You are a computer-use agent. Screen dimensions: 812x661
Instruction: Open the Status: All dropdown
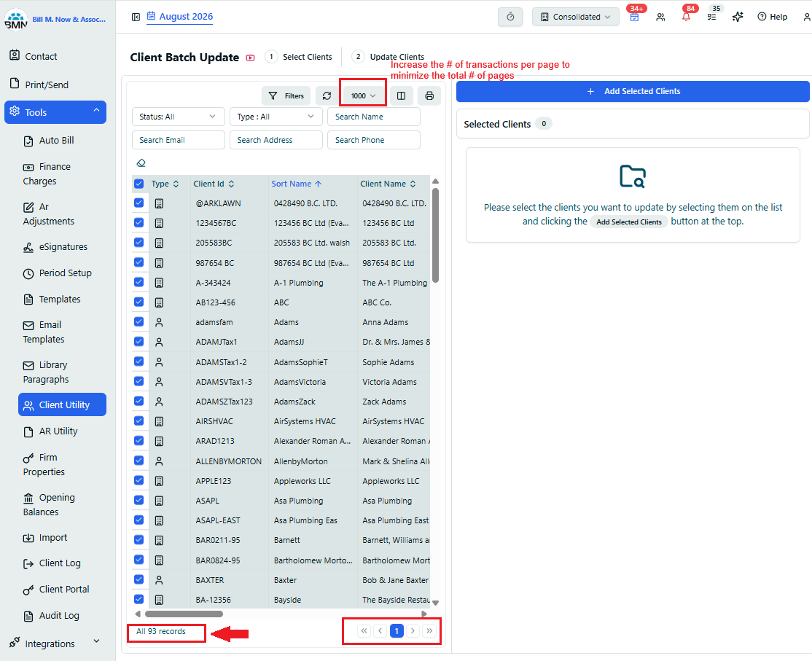[178, 117]
